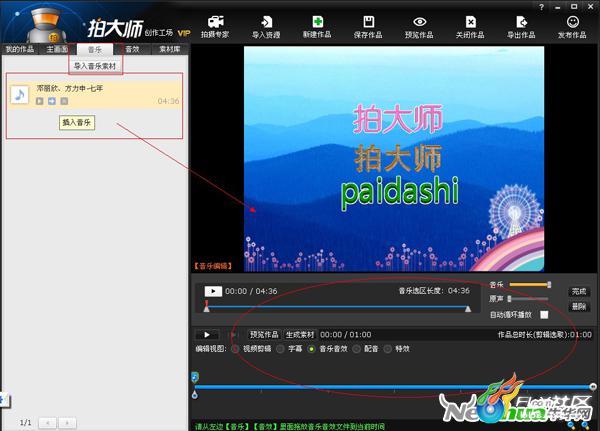The image size is (600, 431).
Task: Open the top toolbar 预览作品 eye icon
Action: click(419, 27)
